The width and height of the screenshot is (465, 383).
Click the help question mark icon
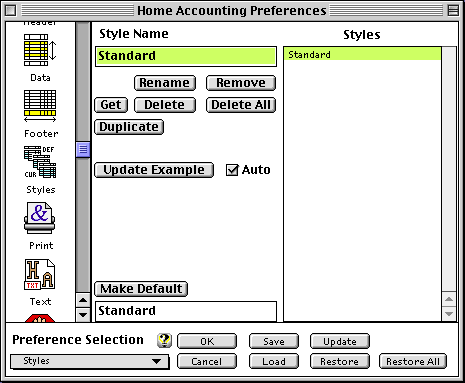pos(164,340)
